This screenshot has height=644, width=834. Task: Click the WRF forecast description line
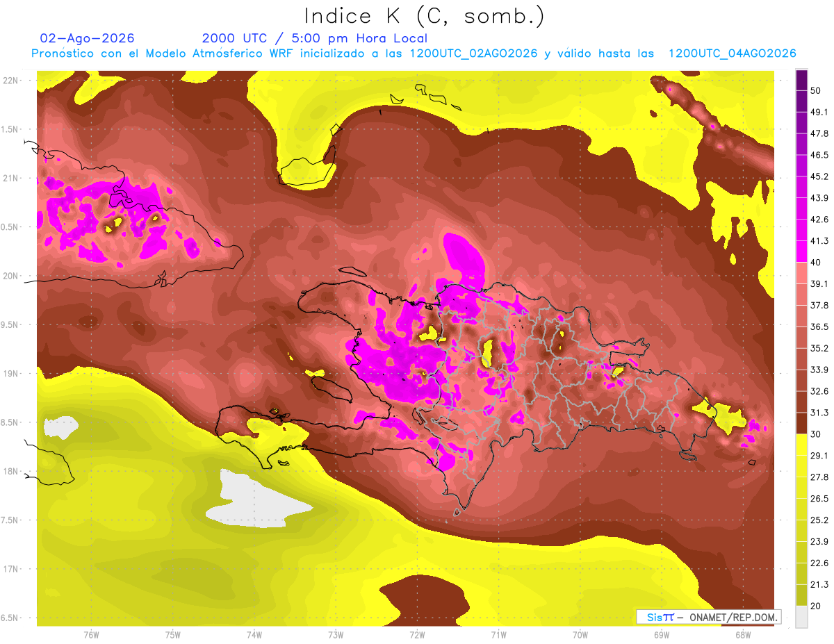point(414,53)
